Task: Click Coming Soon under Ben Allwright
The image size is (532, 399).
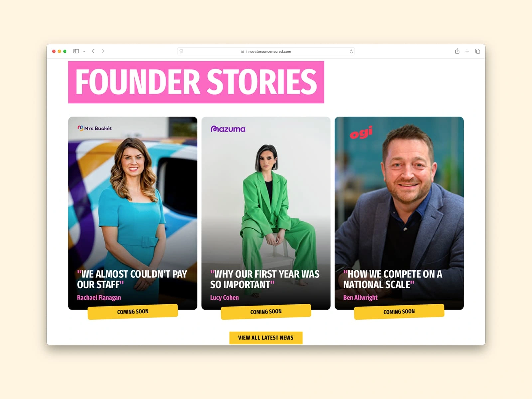Action: click(399, 312)
